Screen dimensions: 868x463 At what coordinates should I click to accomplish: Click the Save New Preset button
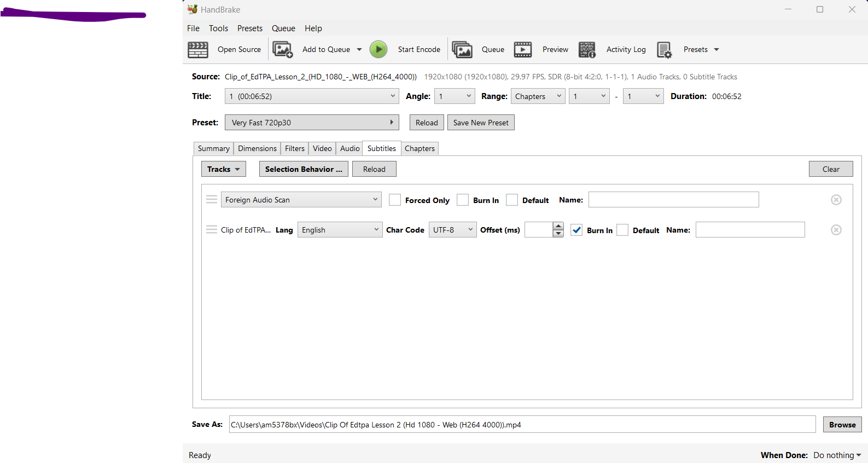(481, 123)
